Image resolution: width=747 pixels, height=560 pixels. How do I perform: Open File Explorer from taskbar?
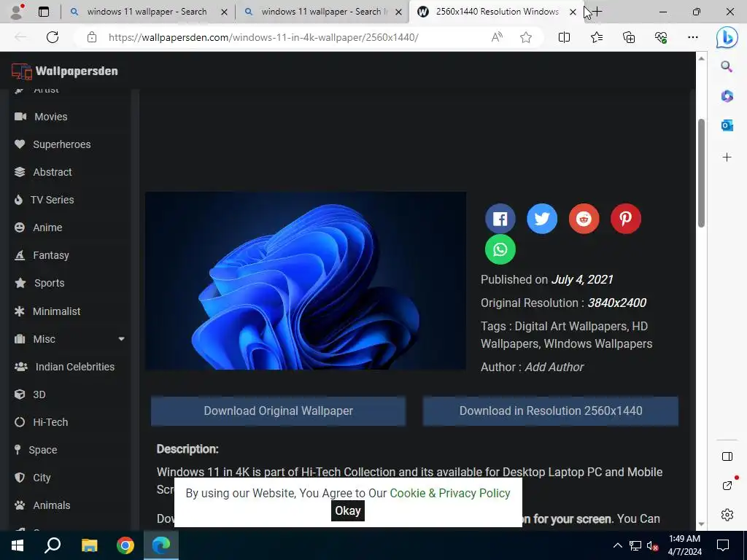pyautogui.click(x=89, y=545)
